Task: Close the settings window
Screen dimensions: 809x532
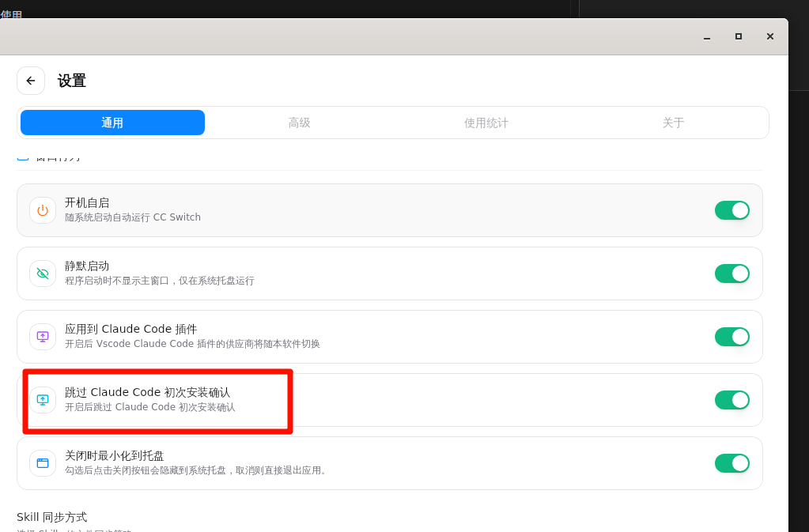Action: pos(770,36)
